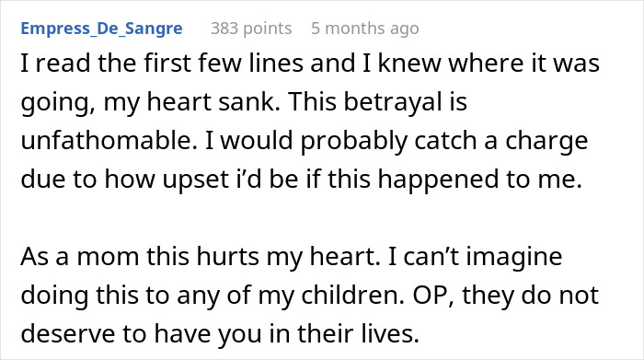This screenshot has height=360, width=644.
Task: Click the phrase they do not
Action: (x=530, y=295)
